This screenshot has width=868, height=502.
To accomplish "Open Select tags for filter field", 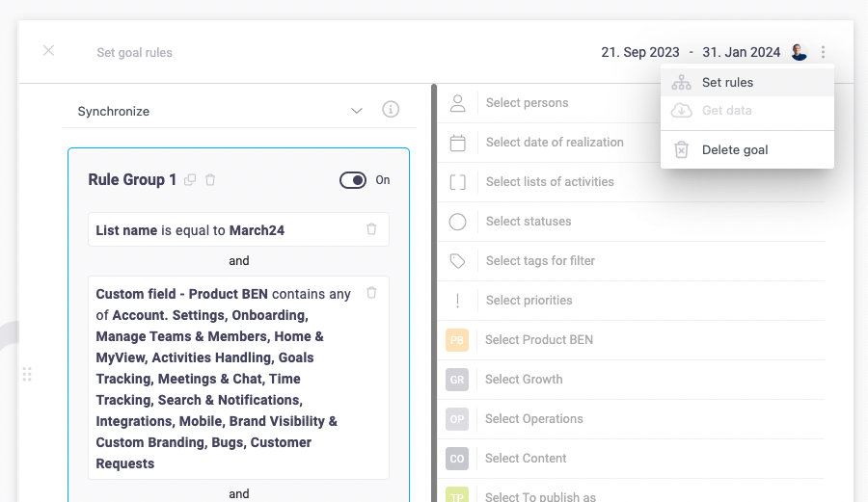I will (540, 261).
